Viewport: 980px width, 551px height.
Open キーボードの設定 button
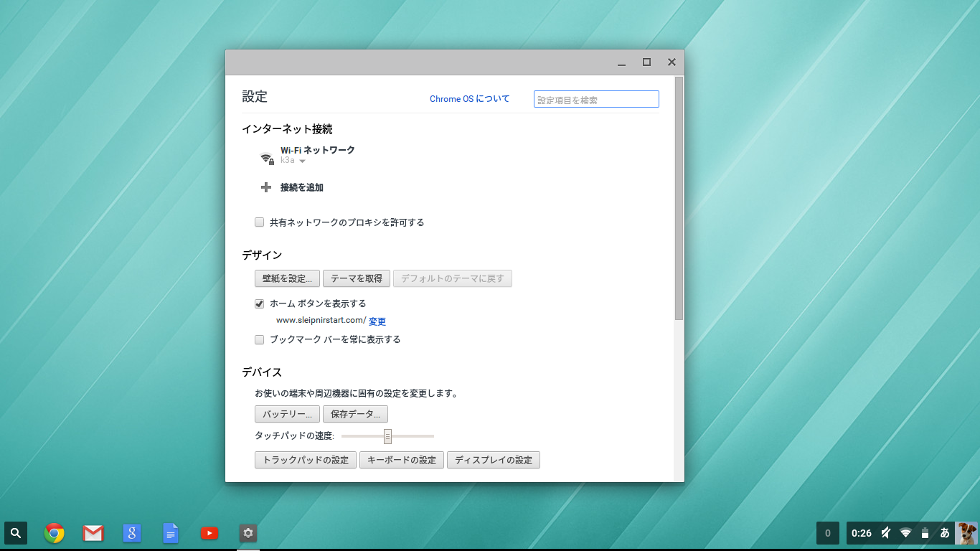tap(402, 460)
